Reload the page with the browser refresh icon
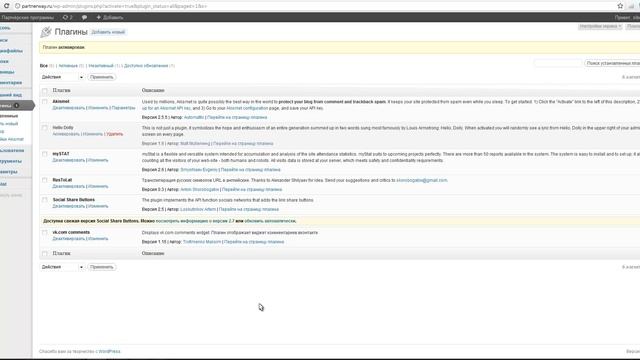Image resolution: width=640 pixels, height=360 pixels. point(6,6)
